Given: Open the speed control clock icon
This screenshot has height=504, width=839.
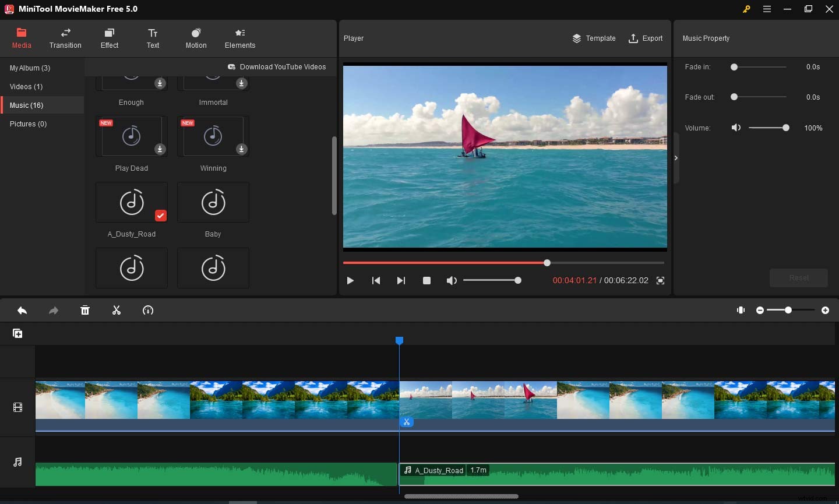Looking at the screenshot, I should coord(148,310).
